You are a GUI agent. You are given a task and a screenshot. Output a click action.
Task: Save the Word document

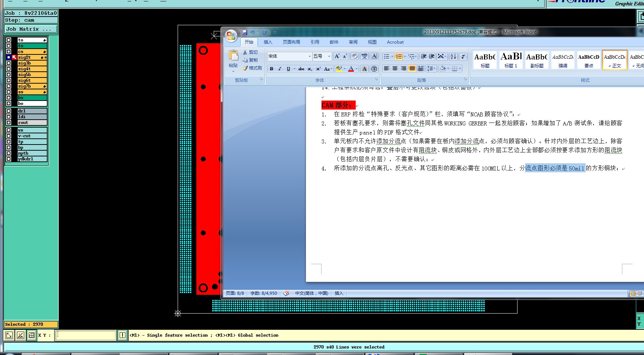[x=245, y=32]
